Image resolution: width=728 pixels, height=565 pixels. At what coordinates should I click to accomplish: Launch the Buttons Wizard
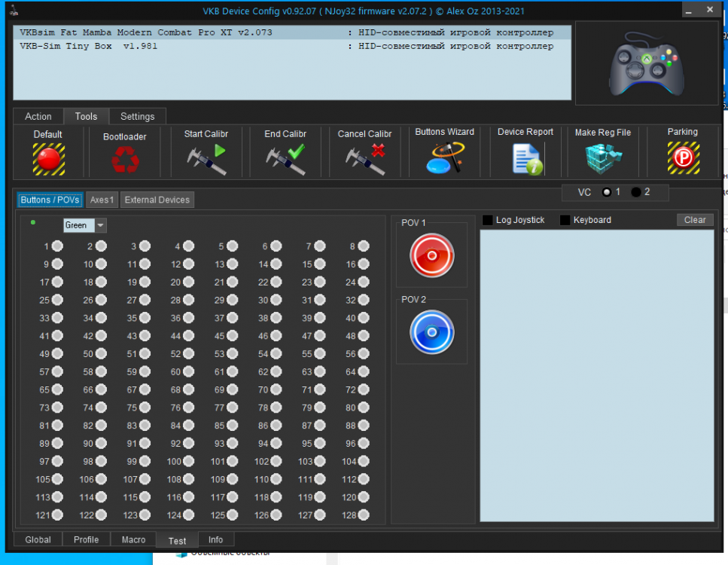tap(444, 158)
